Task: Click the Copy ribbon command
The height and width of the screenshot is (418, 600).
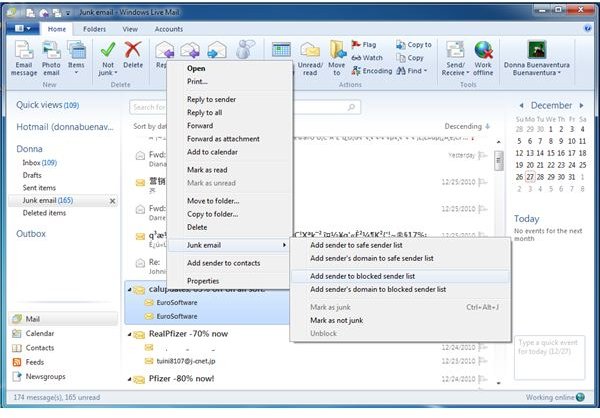Action: pos(410,58)
